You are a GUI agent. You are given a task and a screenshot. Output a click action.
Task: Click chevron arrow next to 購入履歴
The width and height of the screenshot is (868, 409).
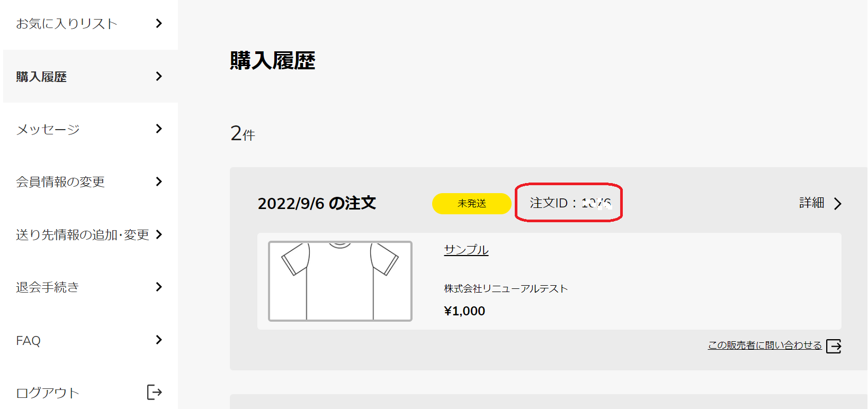(159, 76)
